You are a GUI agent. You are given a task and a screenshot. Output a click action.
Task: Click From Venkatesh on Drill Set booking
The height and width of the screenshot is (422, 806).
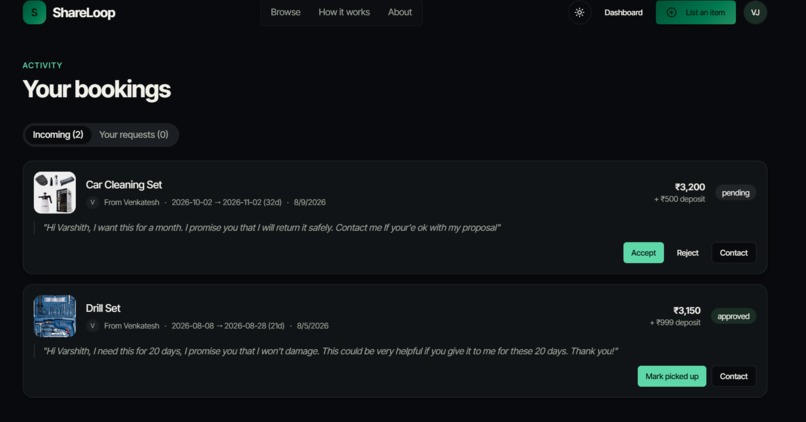tap(132, 326)
